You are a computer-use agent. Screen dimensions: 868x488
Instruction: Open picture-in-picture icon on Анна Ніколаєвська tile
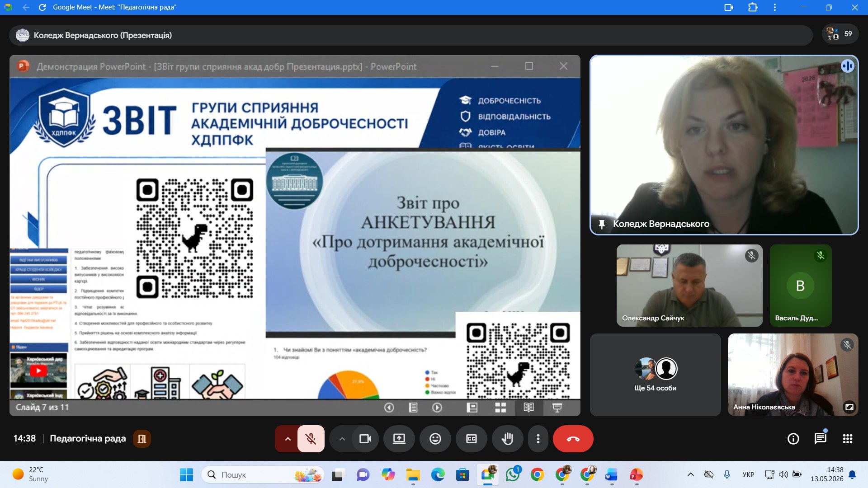[849, 407]
